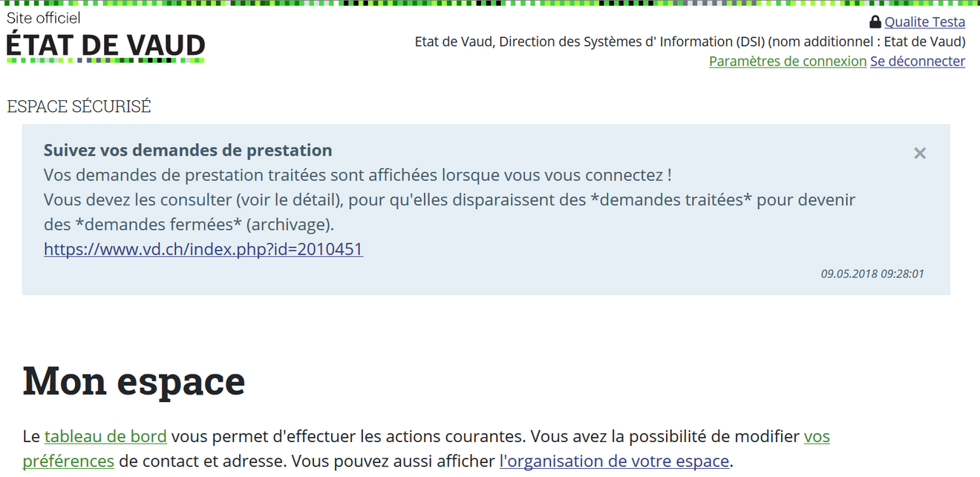Select the Suivez vos demandes de prestation title

click(188, 151)
